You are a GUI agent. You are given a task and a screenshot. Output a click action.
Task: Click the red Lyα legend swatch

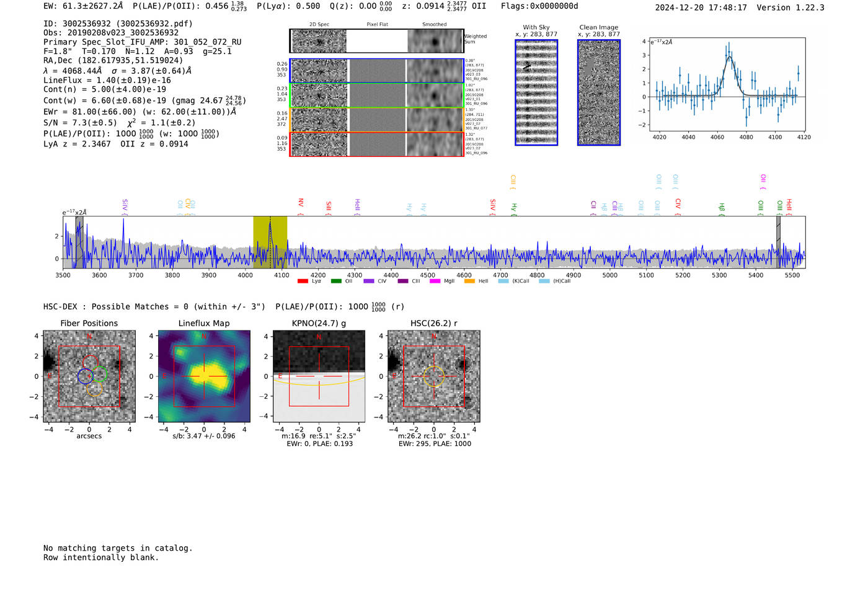(303, 282)
